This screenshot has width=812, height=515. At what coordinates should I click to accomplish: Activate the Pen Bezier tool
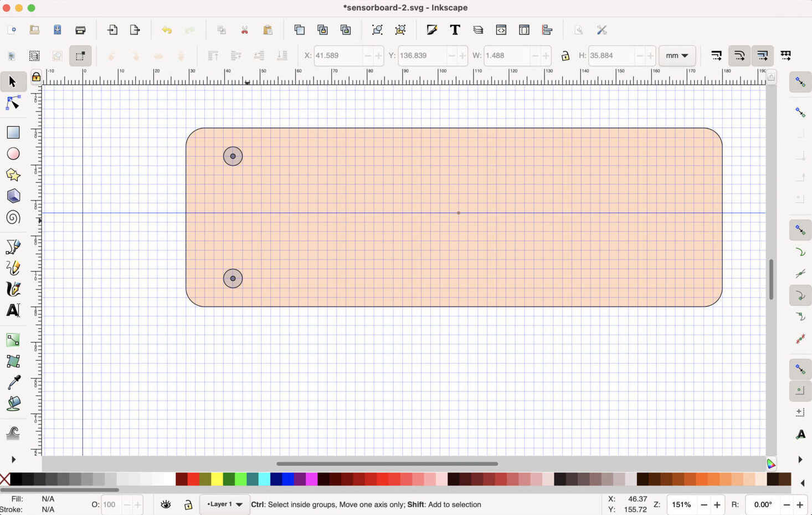[13, 246]
